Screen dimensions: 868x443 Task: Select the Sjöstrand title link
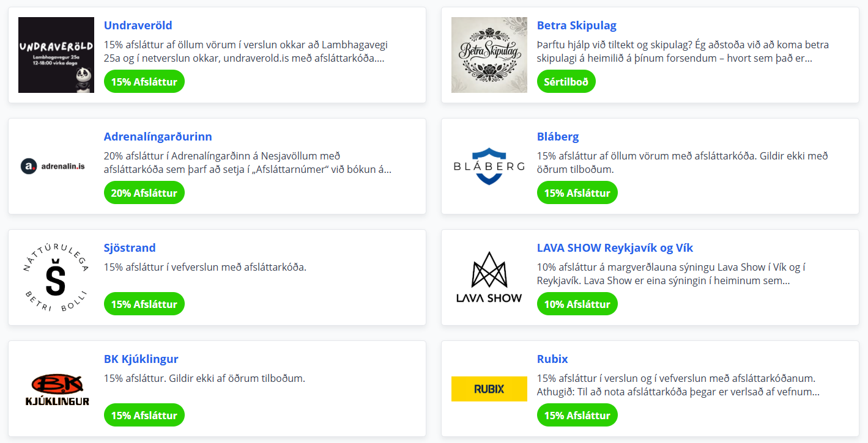tap(130, 248)
